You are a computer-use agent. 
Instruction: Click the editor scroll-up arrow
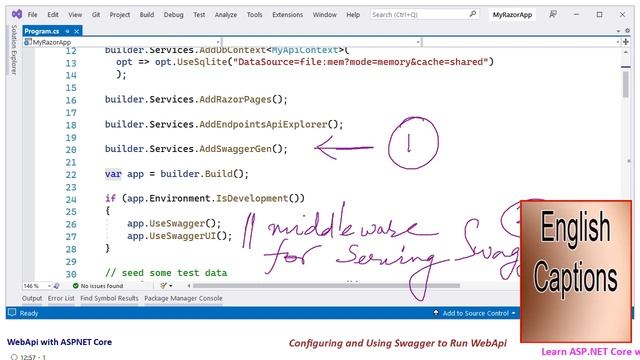(626, 52)
